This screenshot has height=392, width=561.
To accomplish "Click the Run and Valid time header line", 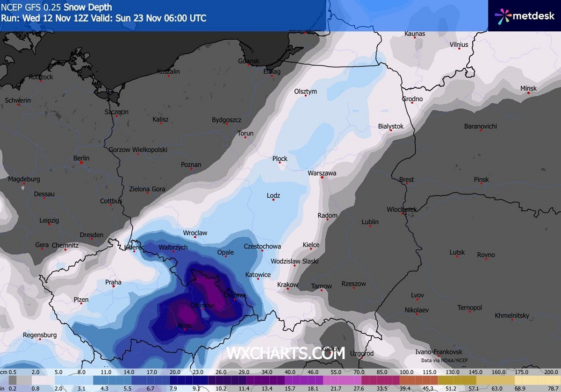I will (103, 19).
